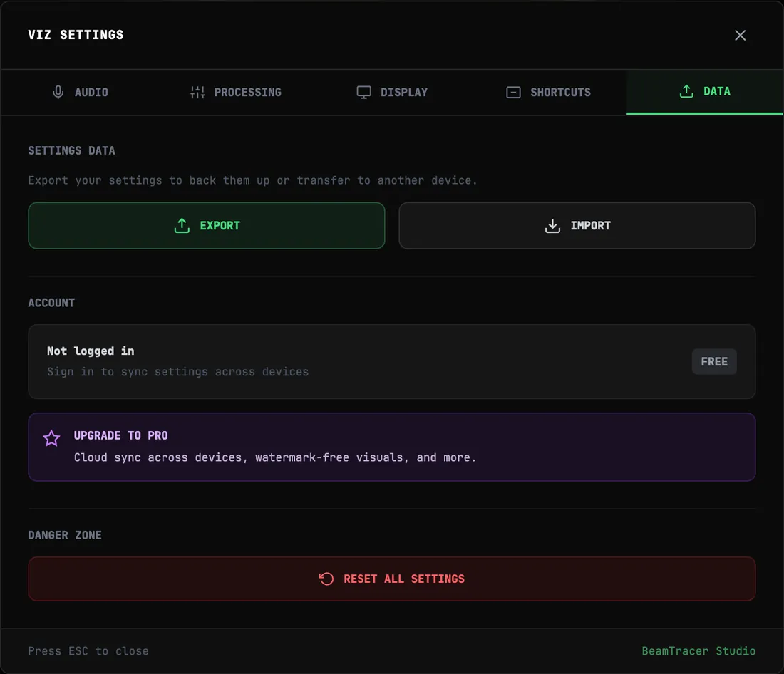The image size is (784, 674).
Task: Click the 'Viz Settings' dialog title
Action: [76, 35]
